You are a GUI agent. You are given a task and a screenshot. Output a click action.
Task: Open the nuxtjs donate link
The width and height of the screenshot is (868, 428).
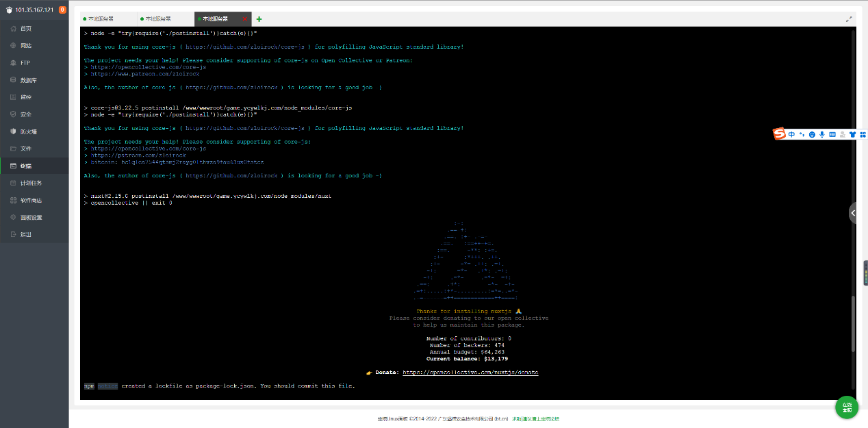[470, 373]
